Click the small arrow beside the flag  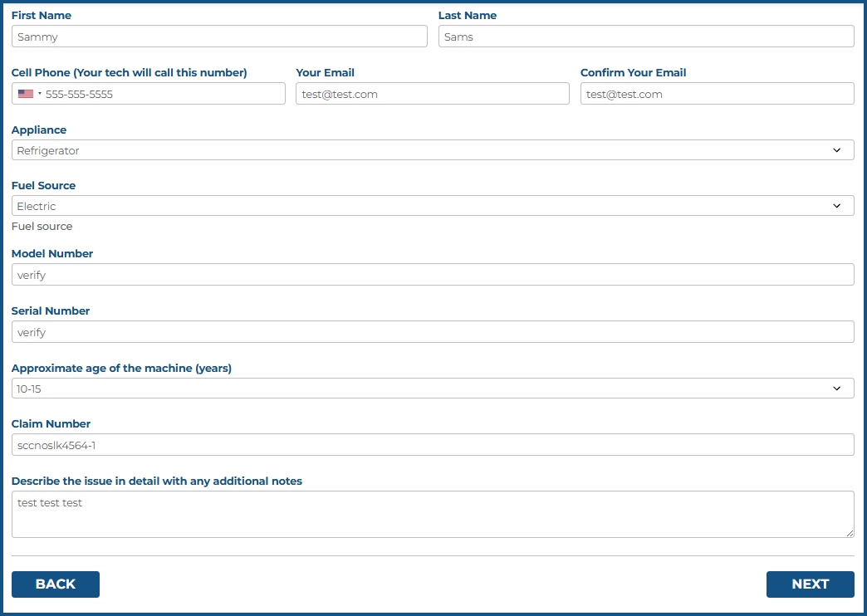click(40, 94)
